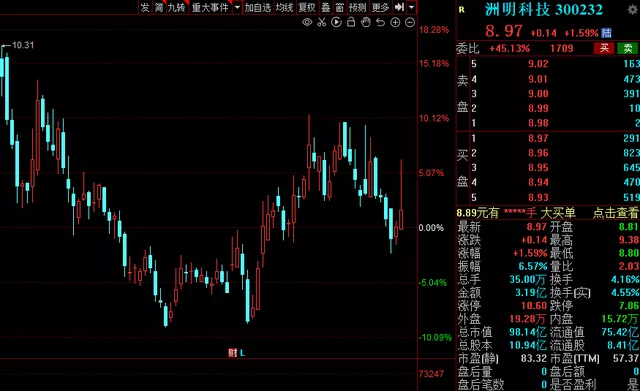Click the 金额 3.19亿 value

pyautogui.click(x=531, y=293)
